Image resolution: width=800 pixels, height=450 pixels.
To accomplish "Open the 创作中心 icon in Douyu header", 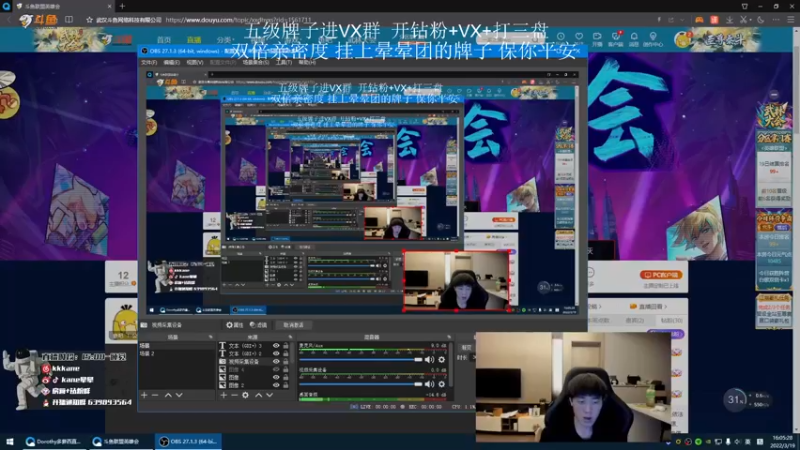I will (x=653, y=39).
